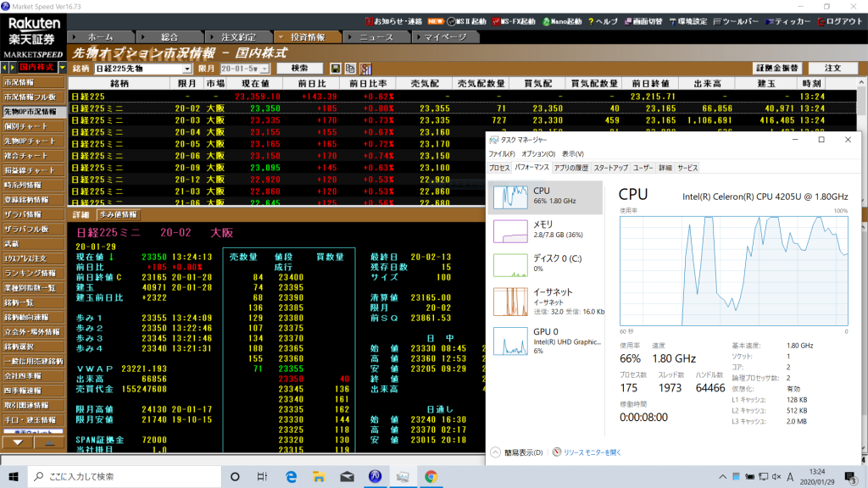The image size is (868, 488).
Task: Open リソース モニターを開く link
Action: 592,452
